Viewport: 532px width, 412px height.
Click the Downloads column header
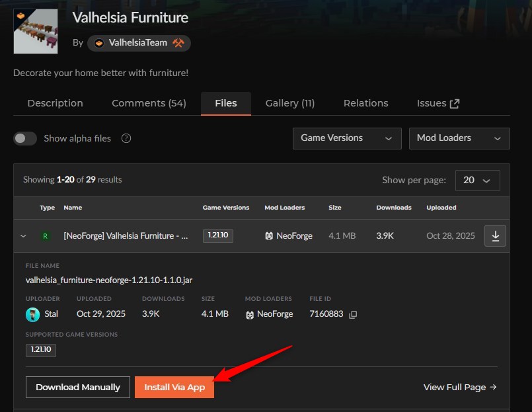394,208
